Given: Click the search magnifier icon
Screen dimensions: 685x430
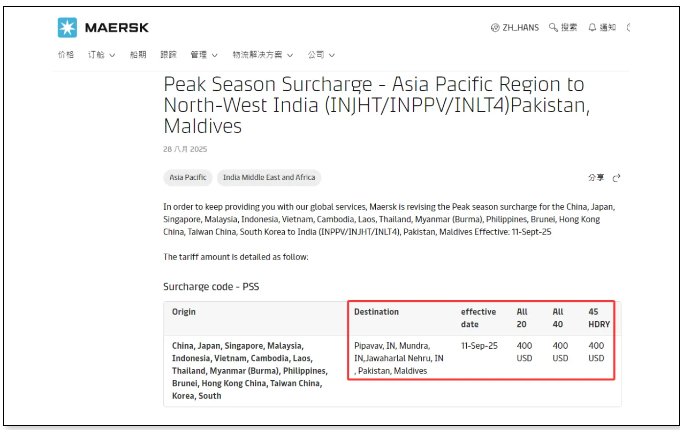Looking at the screenshot, I should [x=553, y=28].
